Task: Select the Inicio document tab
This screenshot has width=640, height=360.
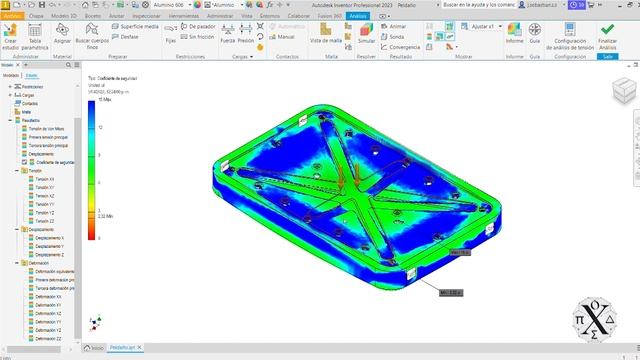Action: click(x=94, y=348)
